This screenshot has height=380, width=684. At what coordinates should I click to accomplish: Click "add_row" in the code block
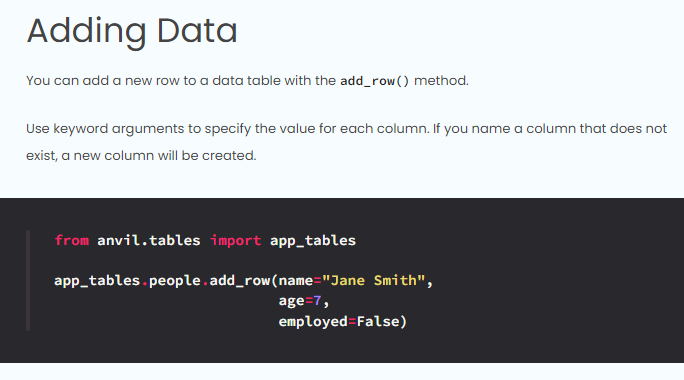(x=239, y=281)
